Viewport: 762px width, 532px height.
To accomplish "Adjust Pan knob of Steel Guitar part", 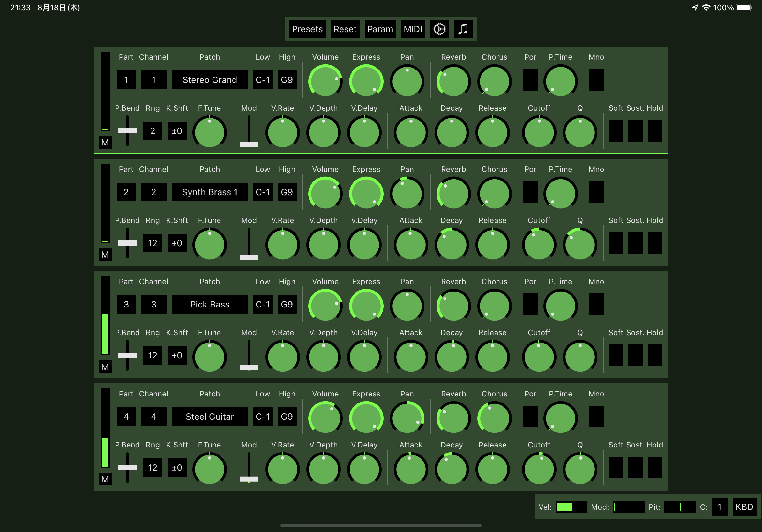I will 407,418.
